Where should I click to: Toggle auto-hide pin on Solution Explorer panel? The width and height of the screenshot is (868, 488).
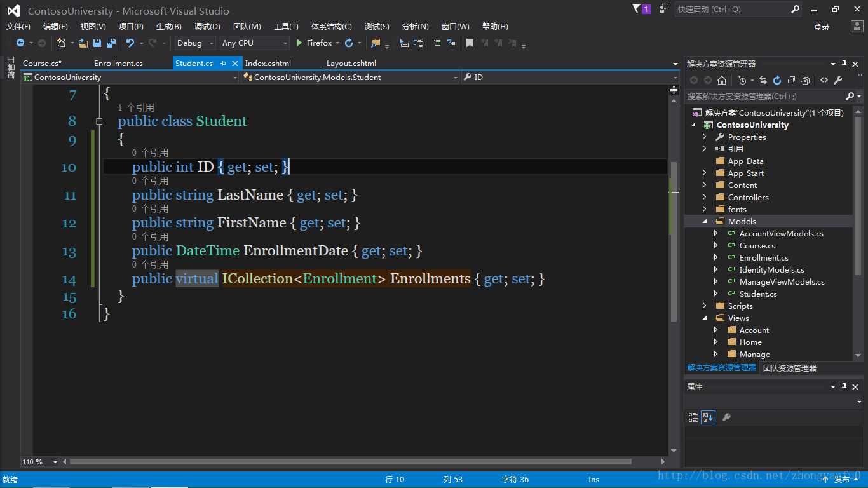(x=844, y=64)
